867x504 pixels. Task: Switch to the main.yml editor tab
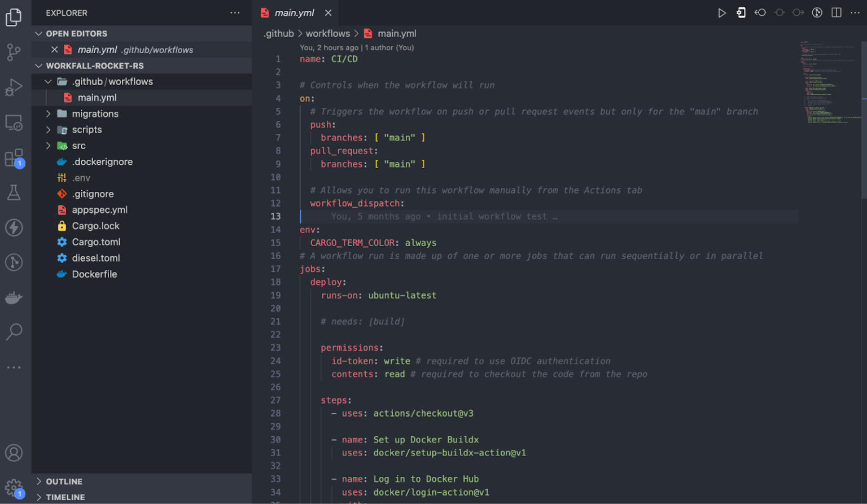pyautogui.click(x=294, y=12)
